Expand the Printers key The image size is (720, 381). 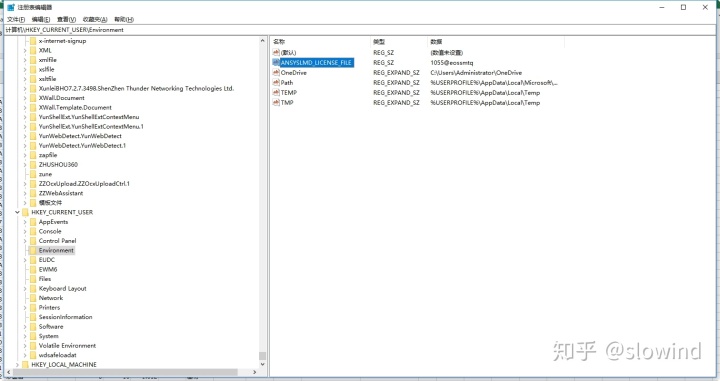pos(25,308)
